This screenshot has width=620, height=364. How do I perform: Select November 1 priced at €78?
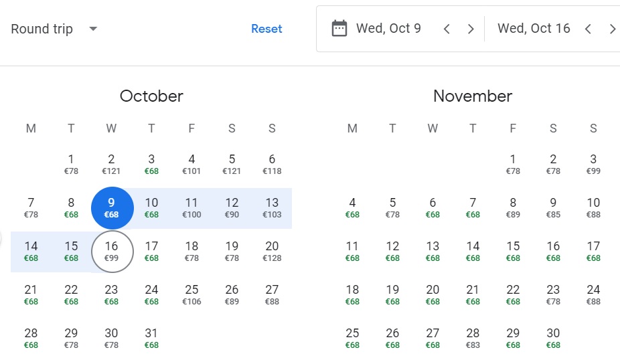pyautogui.click(x=513, y=165)
